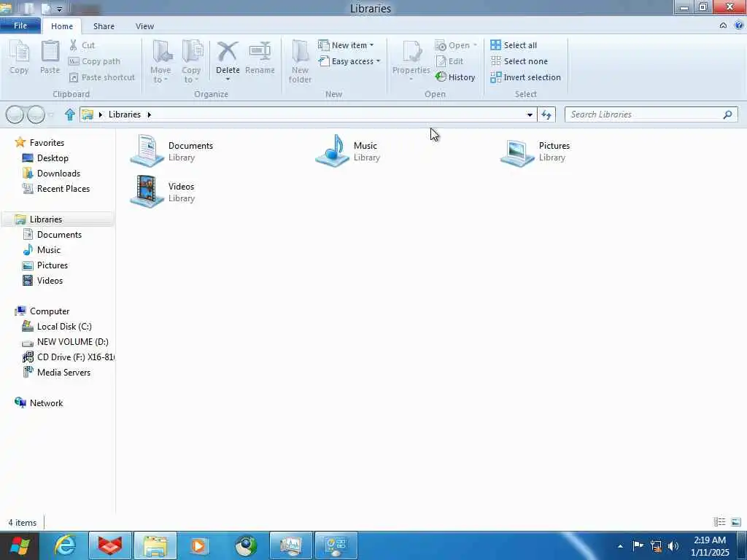This screenshot has height=560, width=747.
Task: Open the Easy access dropdown
Action: (x=349, y=61)
